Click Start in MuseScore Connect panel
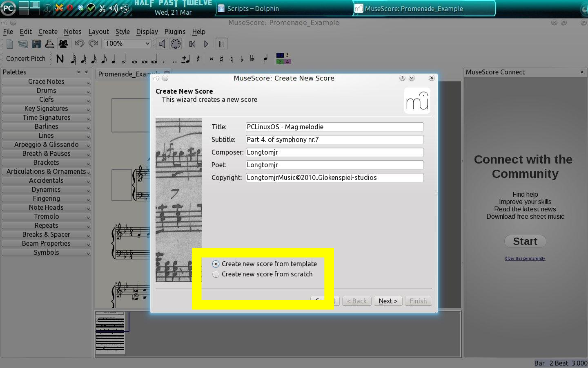 point(525,241)
